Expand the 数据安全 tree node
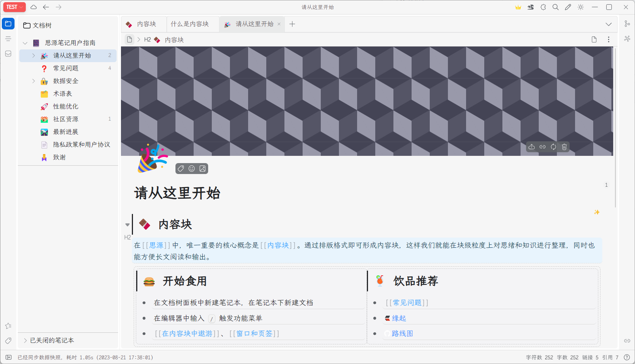The width and height of the screenshot is (635, 364). [33, 81]
